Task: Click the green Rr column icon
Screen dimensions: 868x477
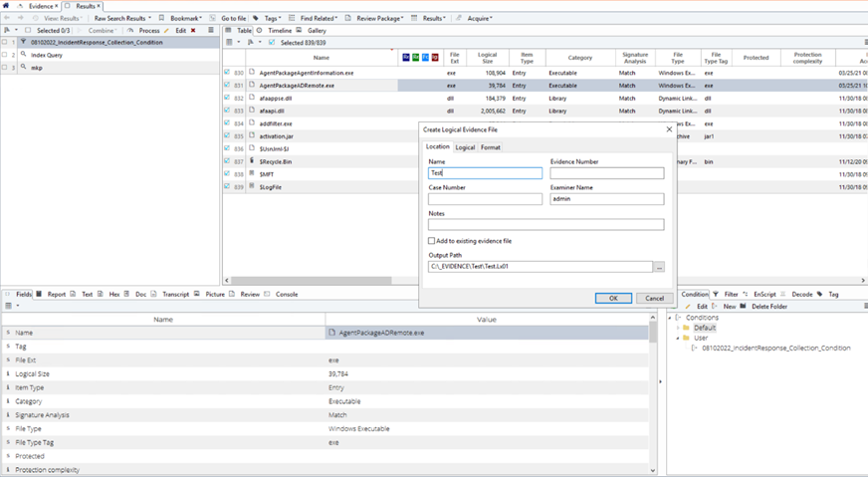Action: (416, 57)
